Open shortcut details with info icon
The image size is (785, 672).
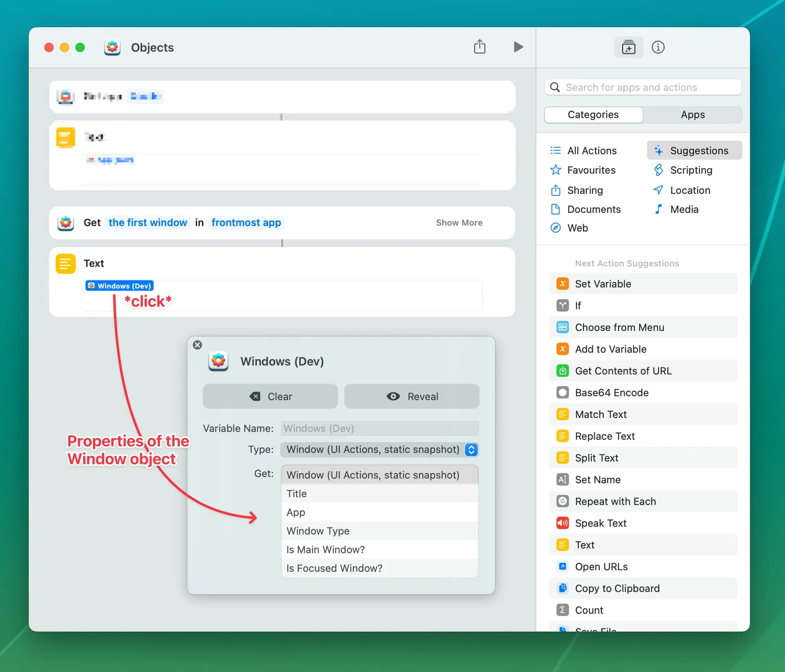click(658, 47)
